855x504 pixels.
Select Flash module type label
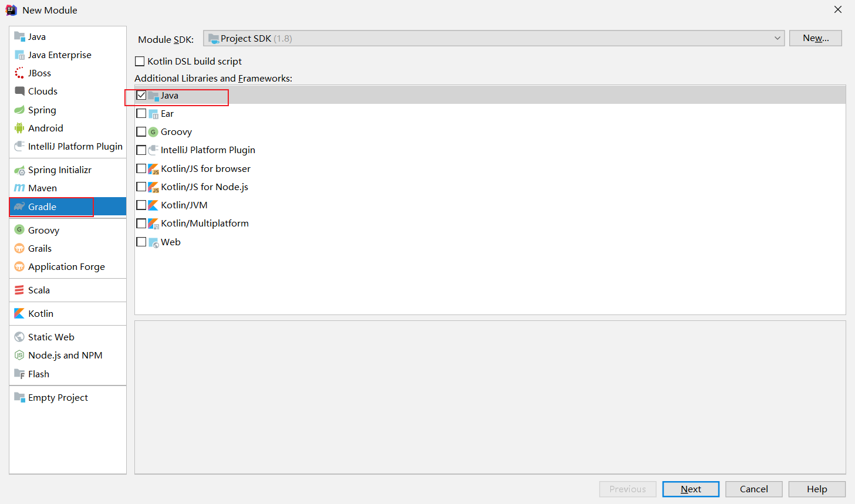click(39, 374)
